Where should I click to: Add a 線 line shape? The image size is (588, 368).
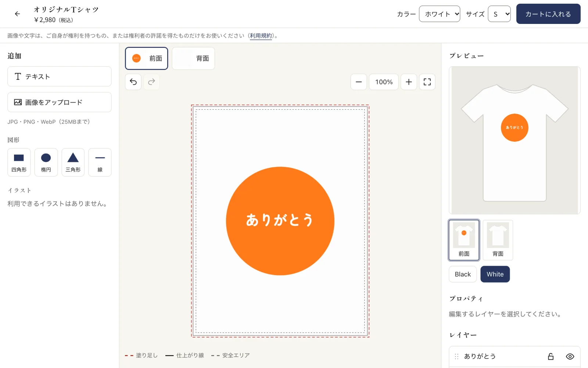[x=100, y=162]
